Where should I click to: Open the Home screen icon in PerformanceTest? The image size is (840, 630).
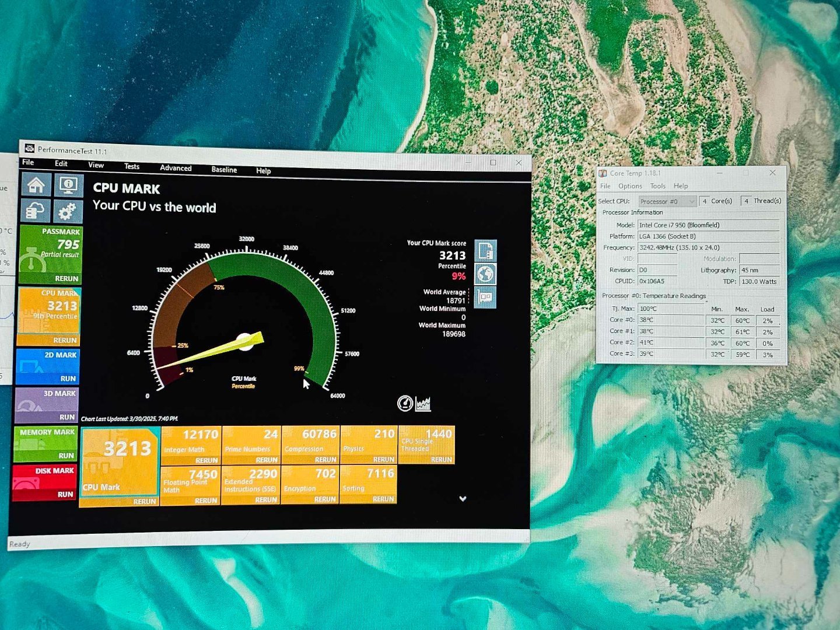36,185
